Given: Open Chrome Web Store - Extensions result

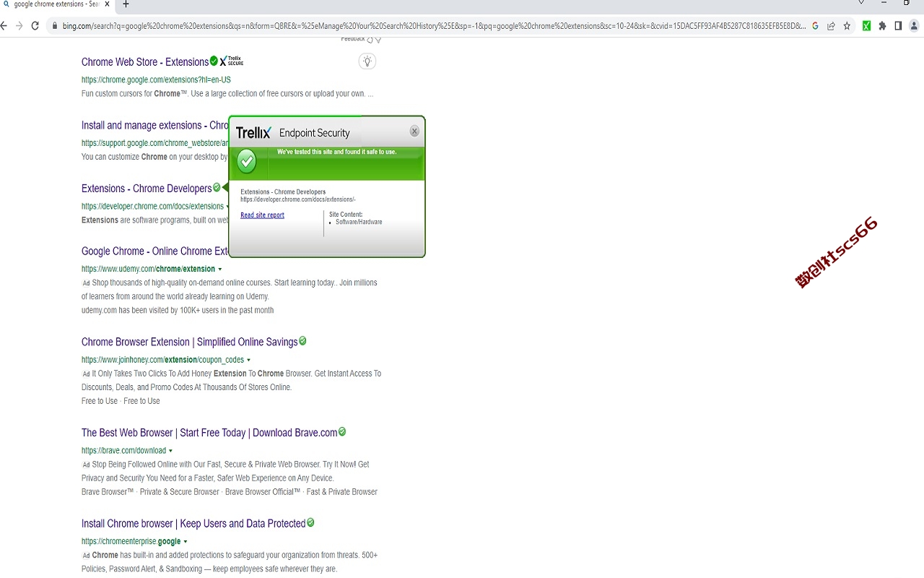Looking at the screenshot, I should click(x=145, y=62).
